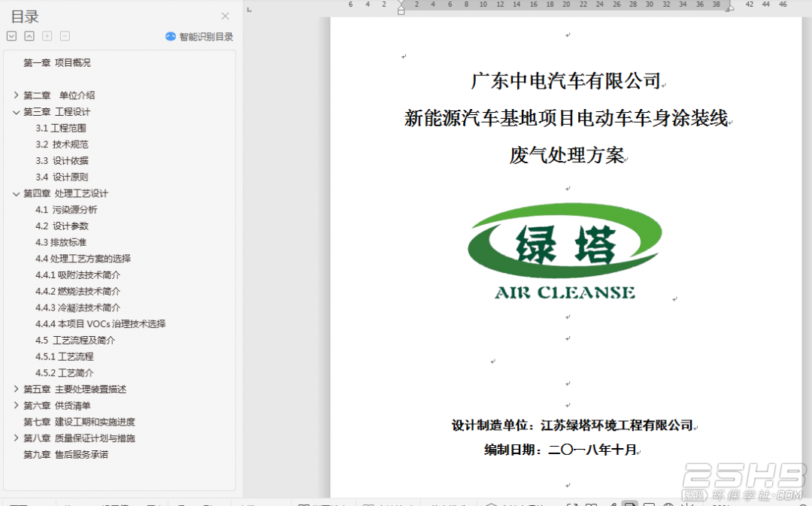Select the green 绿塔 logo image
The height and width of the screenshot is (506, 812).
tap(565, 251)
